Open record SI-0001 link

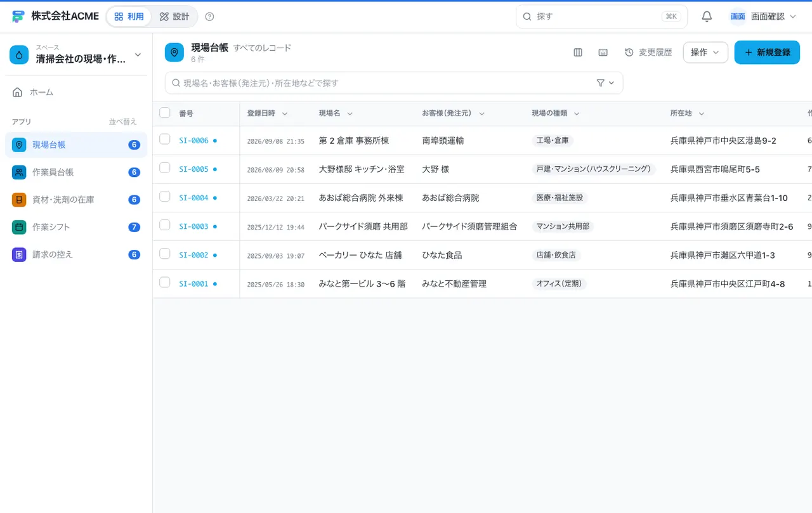pyautogui.click(x=193, y=284)
